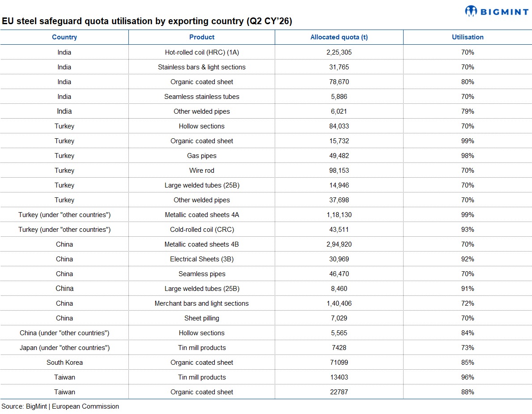Click the 96% utilisation value for Taiwan
Image resolution: width=532 pixels, height=414 pixels.
click(468, 377)
